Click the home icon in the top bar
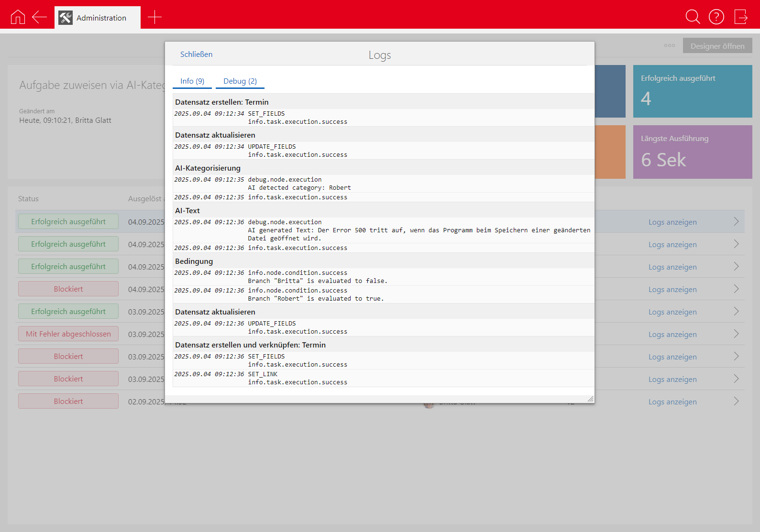This screenshot has width=760, height=532. (18, 17)
